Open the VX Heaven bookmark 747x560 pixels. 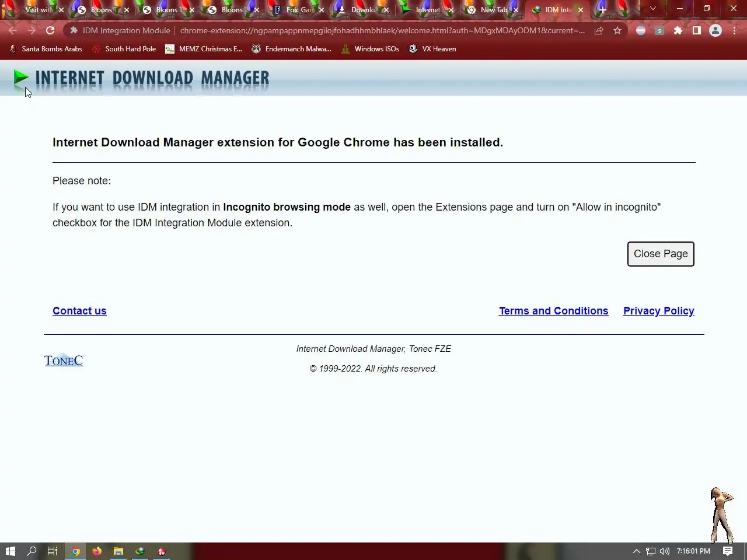(x=432, y=49)
